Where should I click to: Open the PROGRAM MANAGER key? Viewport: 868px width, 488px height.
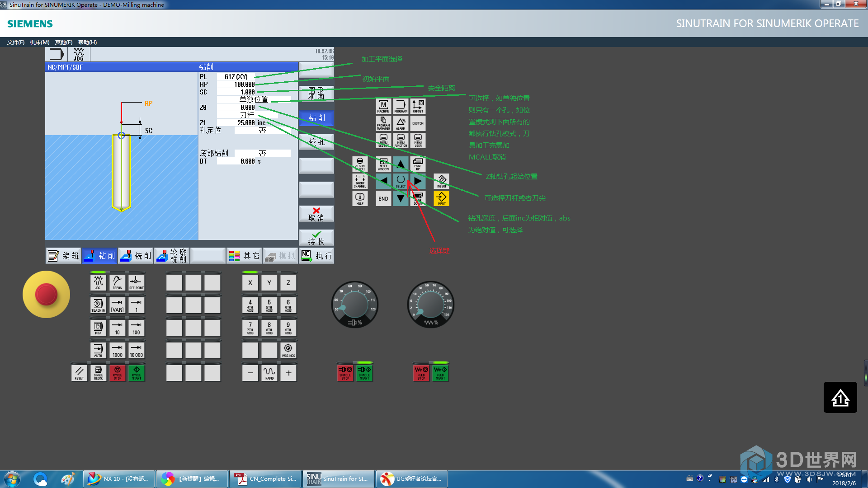pos(383,123)
